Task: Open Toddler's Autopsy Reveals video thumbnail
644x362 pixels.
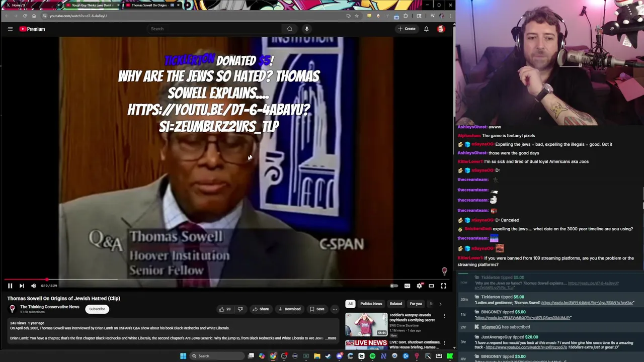Action: 366,324
